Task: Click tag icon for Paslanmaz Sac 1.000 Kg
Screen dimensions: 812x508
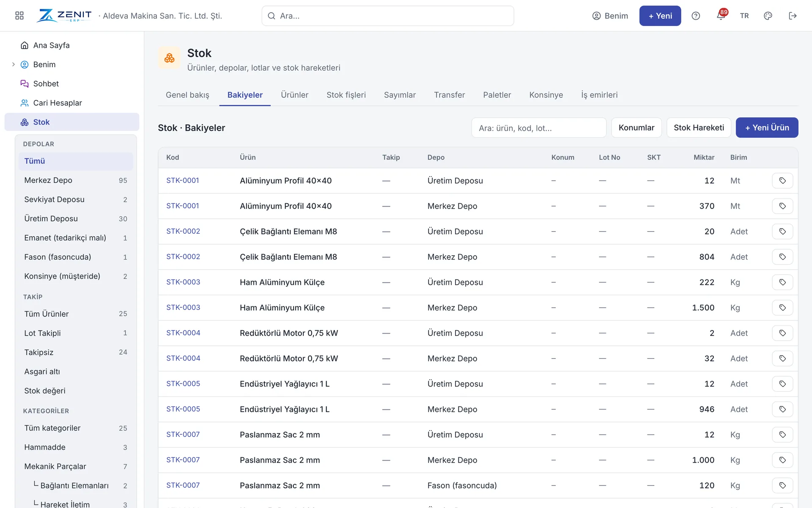Action: coord(782,460)
